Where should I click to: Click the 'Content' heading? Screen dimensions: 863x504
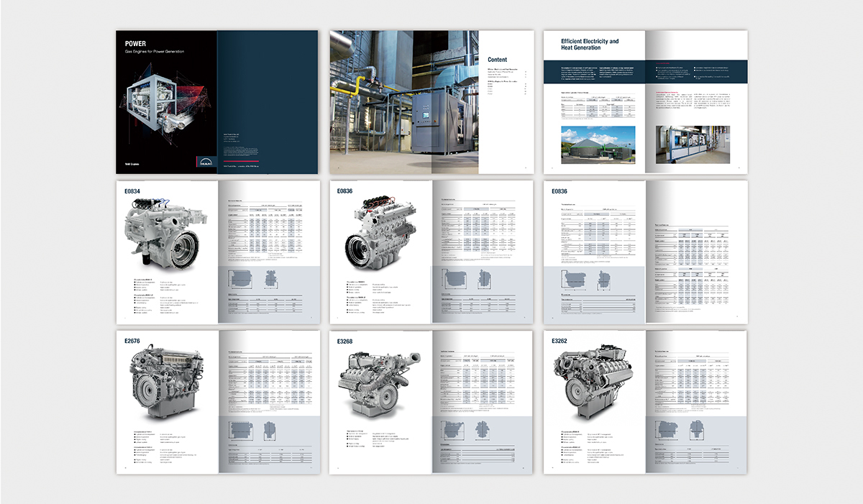(x=498, y=60)
